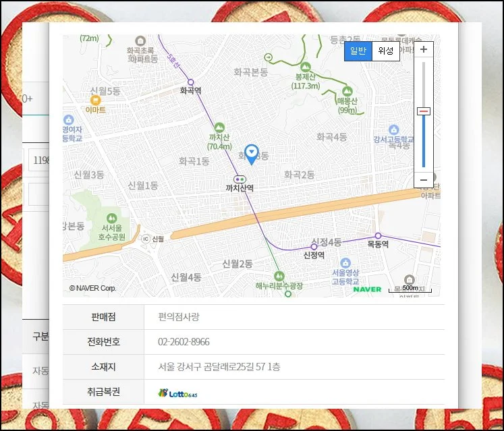504x431 pixels.
Task: Click the hiking trail entrance arrow icon
Action: pyautogui.click(x=268, y=57)
